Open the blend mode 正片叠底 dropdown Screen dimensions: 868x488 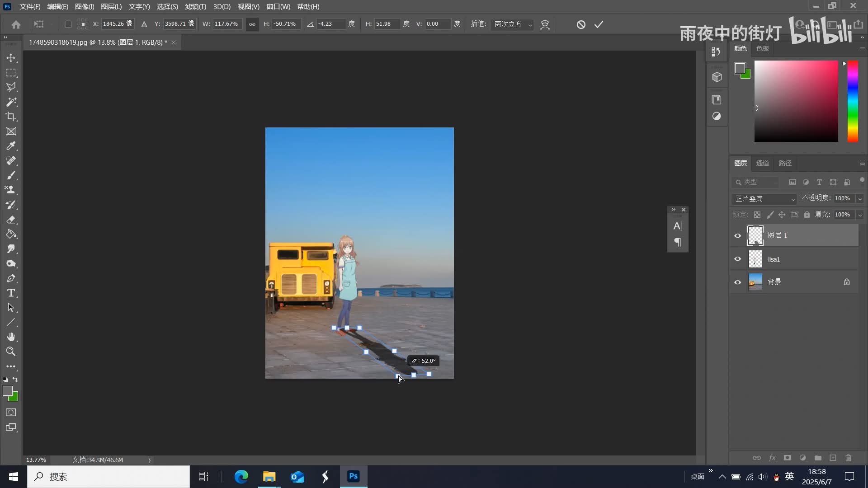pyautogui.click(x=764, y=199)
